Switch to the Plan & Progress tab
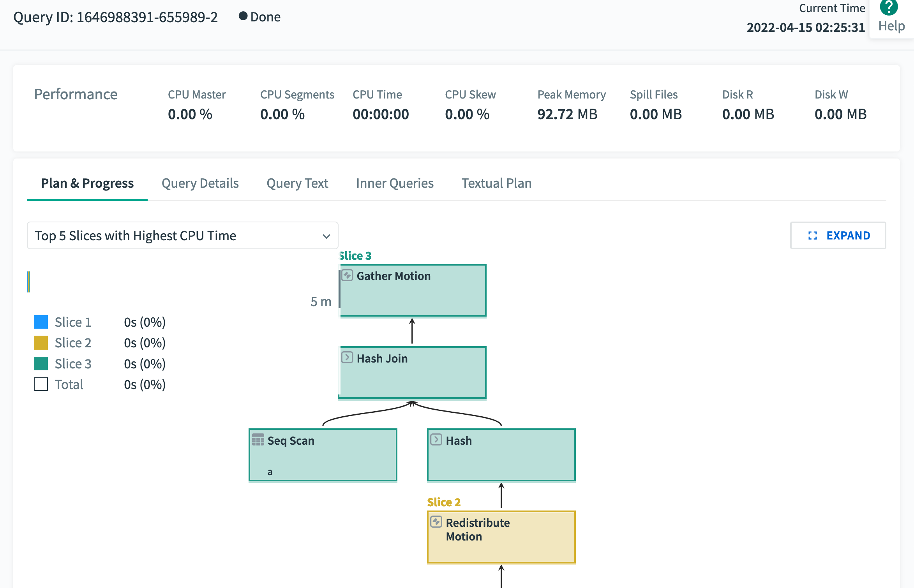914x588 pixels. (x=87, y=183)
